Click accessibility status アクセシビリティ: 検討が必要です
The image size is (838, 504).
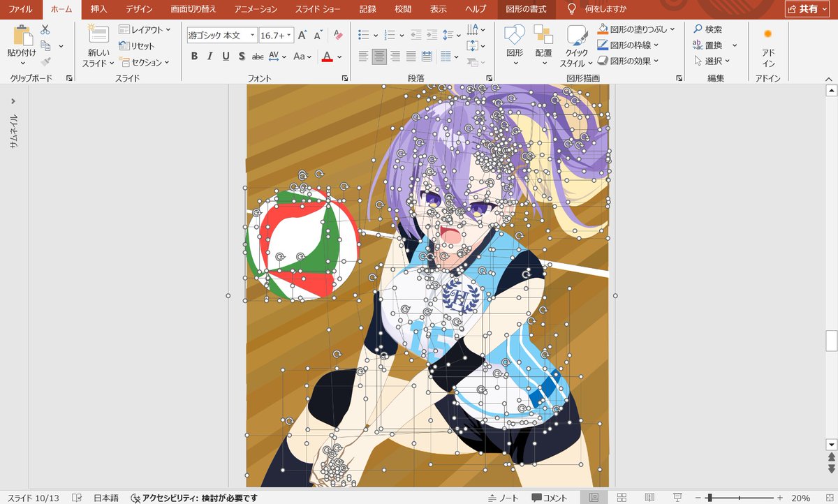[x=194, y=498]
